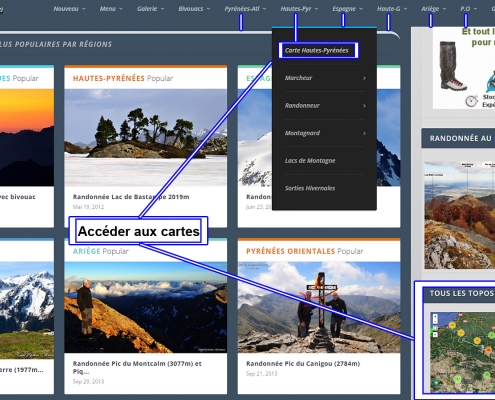Click Tous les topos sidebar heading
Image resolution: width=495 pixels, height=400 pixels.
pos(462,293)
